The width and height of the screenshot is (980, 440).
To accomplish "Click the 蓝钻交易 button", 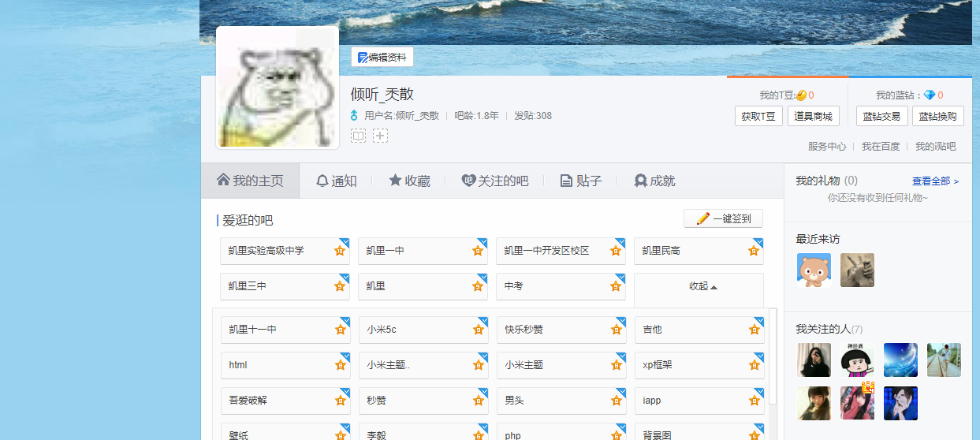I will pyautogui.click(x=881, y=116).
